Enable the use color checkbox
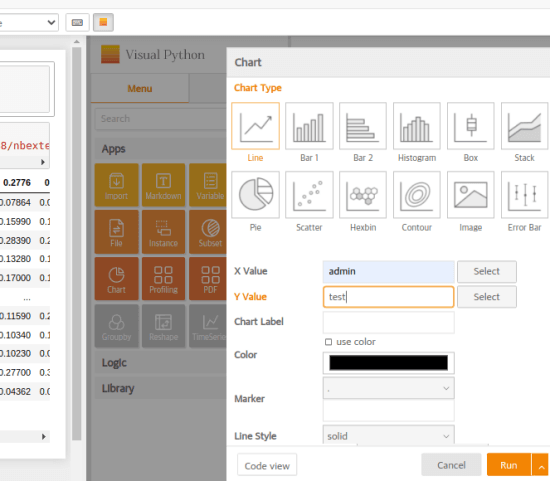The image size is (550, 481). pyautogui.click(x=328, y=342)
